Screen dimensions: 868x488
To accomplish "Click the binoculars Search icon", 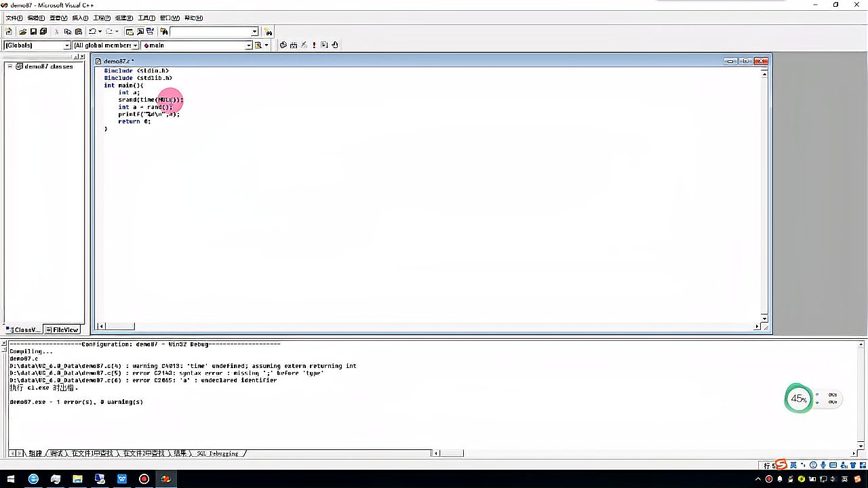I will coord(269,31).
